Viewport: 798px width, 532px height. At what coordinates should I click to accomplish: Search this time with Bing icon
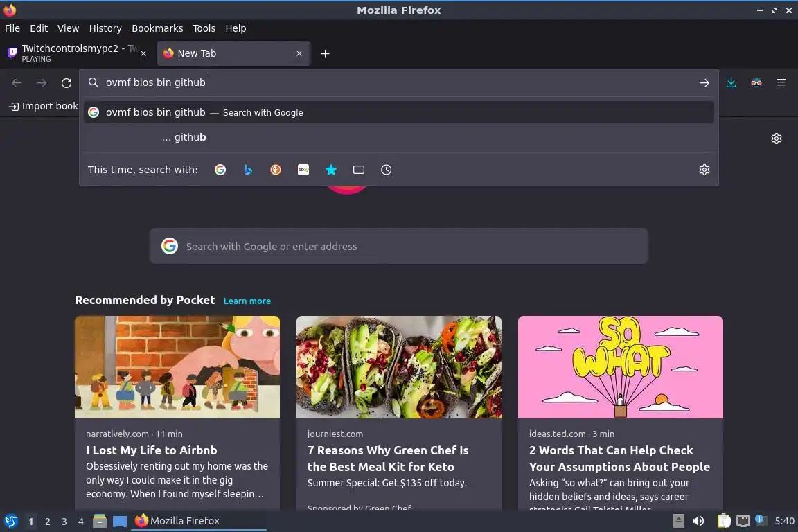pyautogui.click(x=248, y=170)
